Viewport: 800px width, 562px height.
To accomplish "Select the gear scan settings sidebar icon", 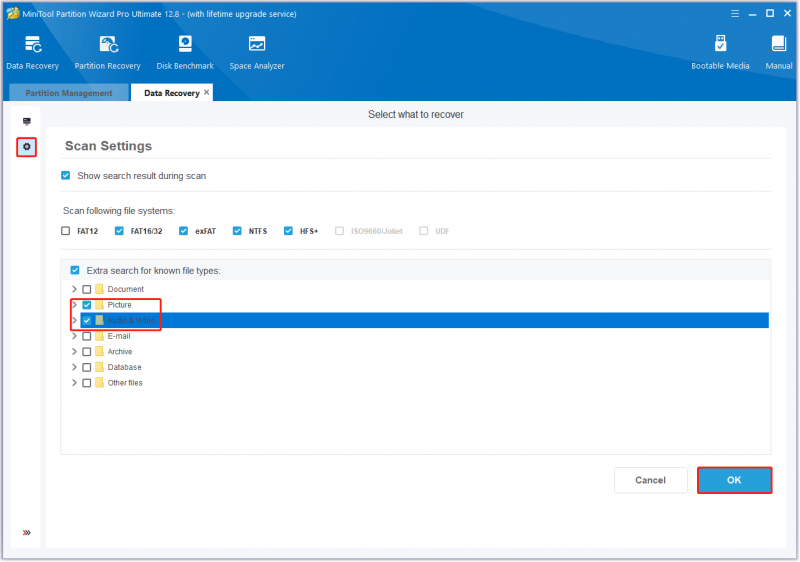I will (27, 147).
